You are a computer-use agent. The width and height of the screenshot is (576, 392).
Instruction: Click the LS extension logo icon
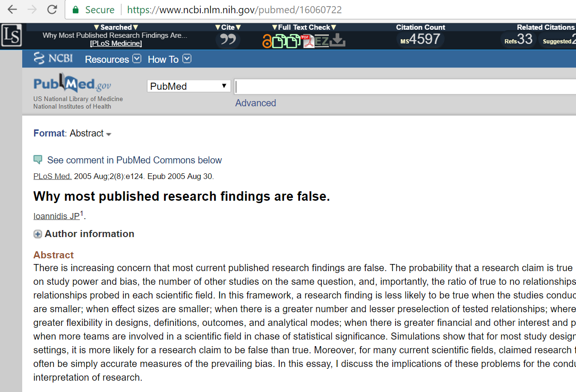click(11, 36)
